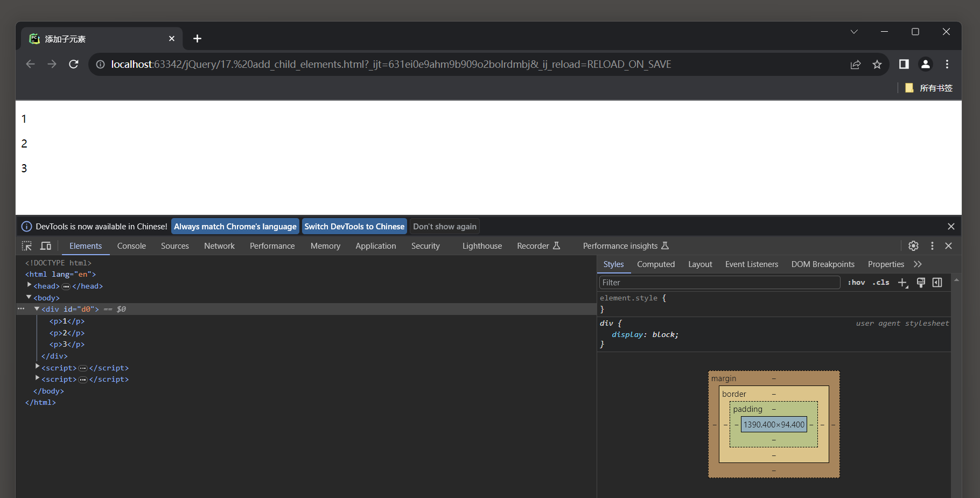Collapse the div id="d0" node

point(37,309)
